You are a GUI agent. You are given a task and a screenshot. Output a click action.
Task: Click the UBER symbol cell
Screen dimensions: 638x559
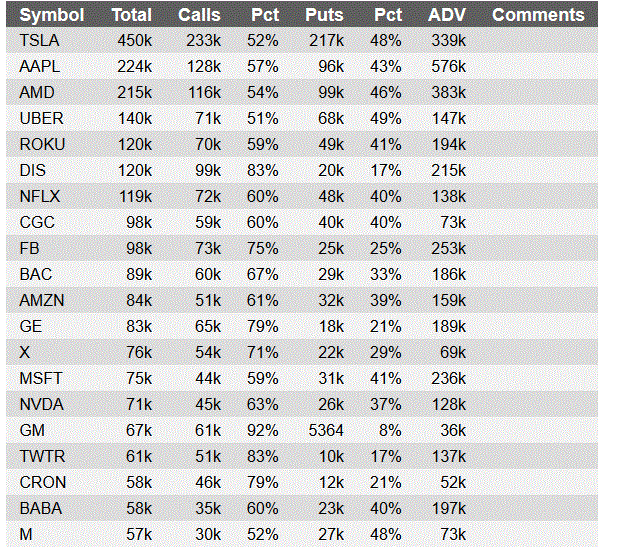(x=42, y=119)
